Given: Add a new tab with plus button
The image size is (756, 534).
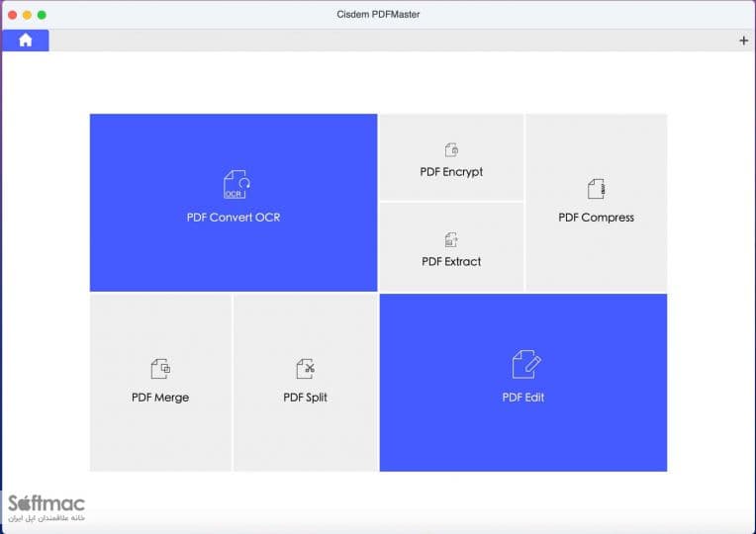Looking at the screenshot, I should coord(743,41).
